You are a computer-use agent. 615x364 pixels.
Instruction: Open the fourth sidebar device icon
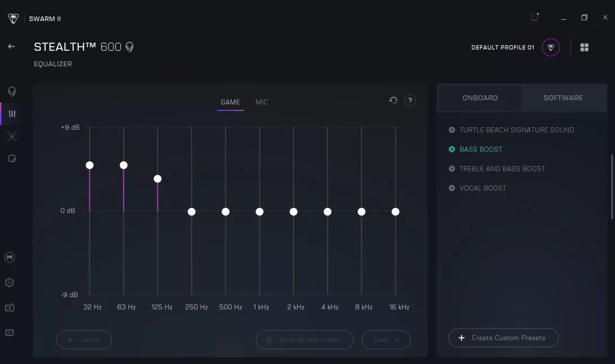click(12, 158)
